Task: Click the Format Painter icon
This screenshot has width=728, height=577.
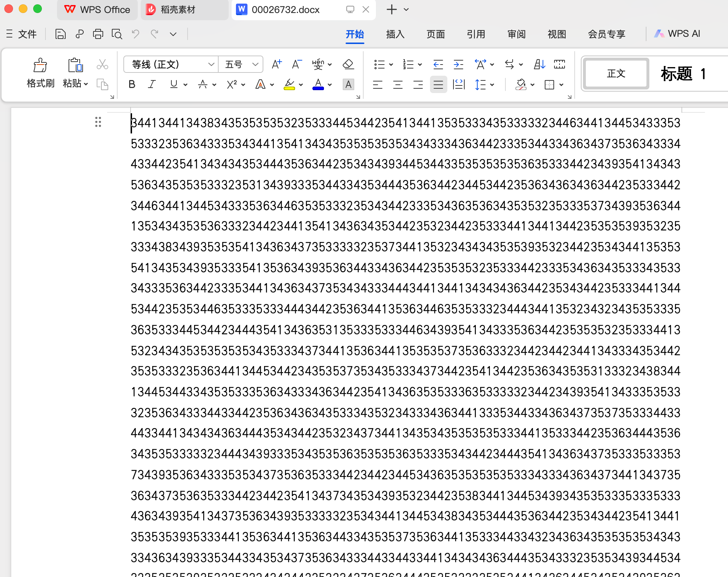Action: coord(40,65)
